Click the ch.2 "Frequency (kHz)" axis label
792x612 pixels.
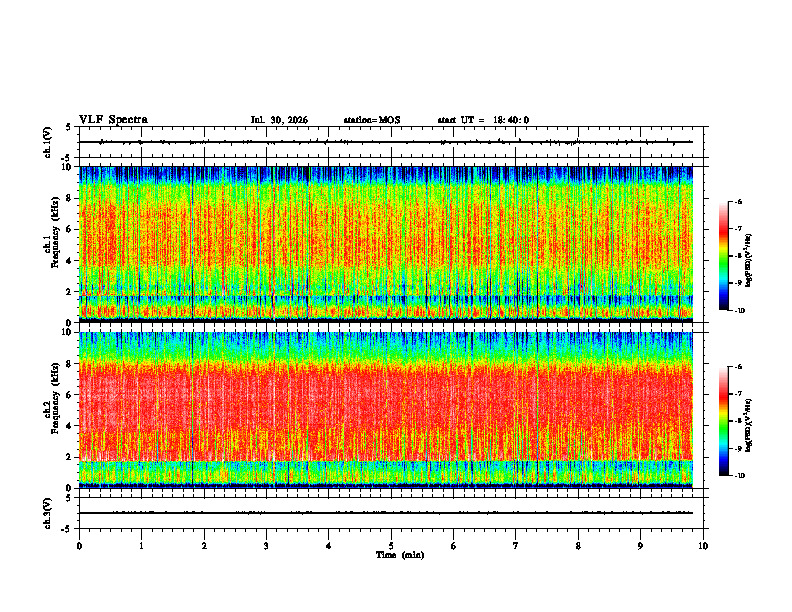click(56, 398)
